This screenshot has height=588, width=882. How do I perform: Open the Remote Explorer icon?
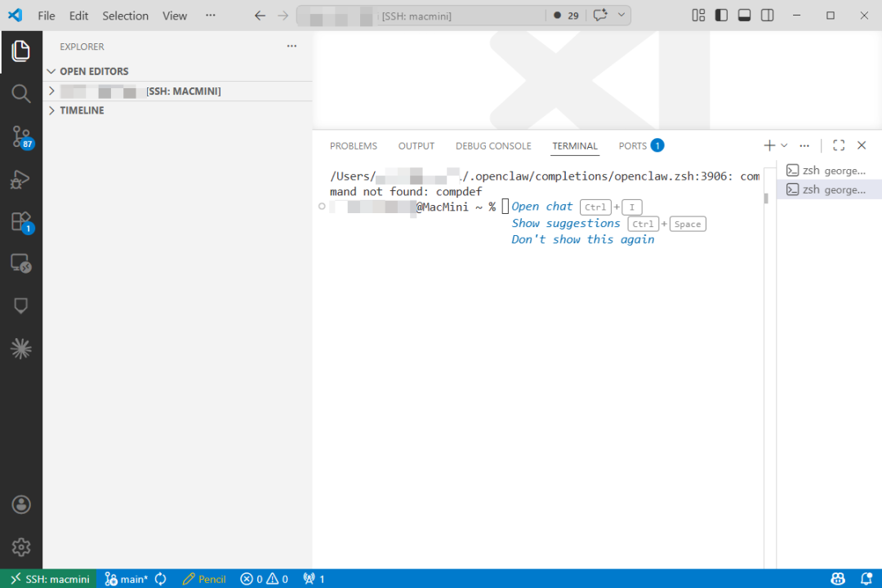tap(20, 263)
